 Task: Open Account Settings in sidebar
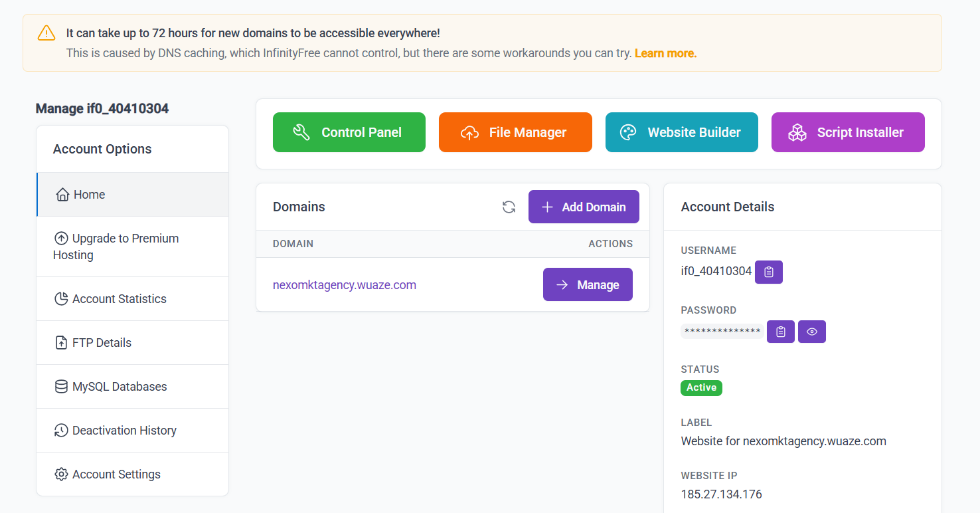[116, 474]
